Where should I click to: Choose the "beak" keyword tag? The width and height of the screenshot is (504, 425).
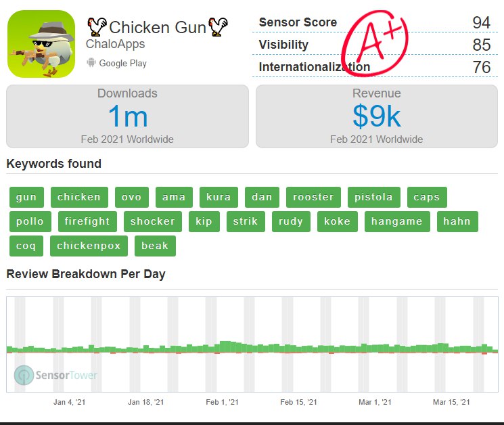[x=155, y=246]
